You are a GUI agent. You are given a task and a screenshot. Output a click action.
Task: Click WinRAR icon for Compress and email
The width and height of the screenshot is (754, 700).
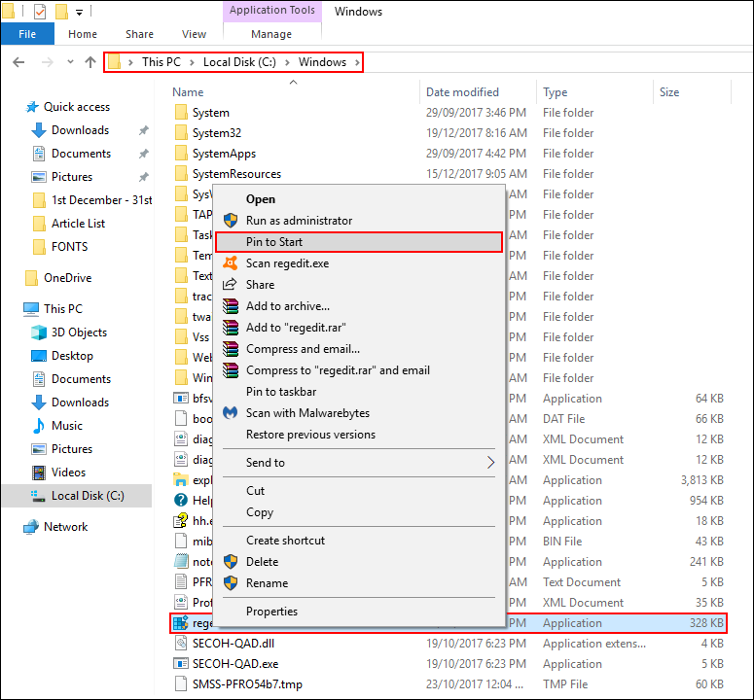coord(231,349)
